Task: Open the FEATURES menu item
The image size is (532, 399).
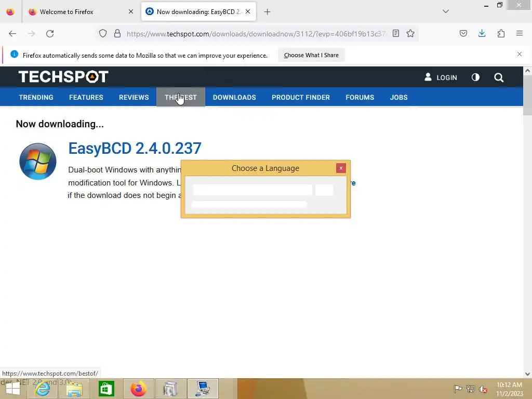Action: [x=86, y=97]
